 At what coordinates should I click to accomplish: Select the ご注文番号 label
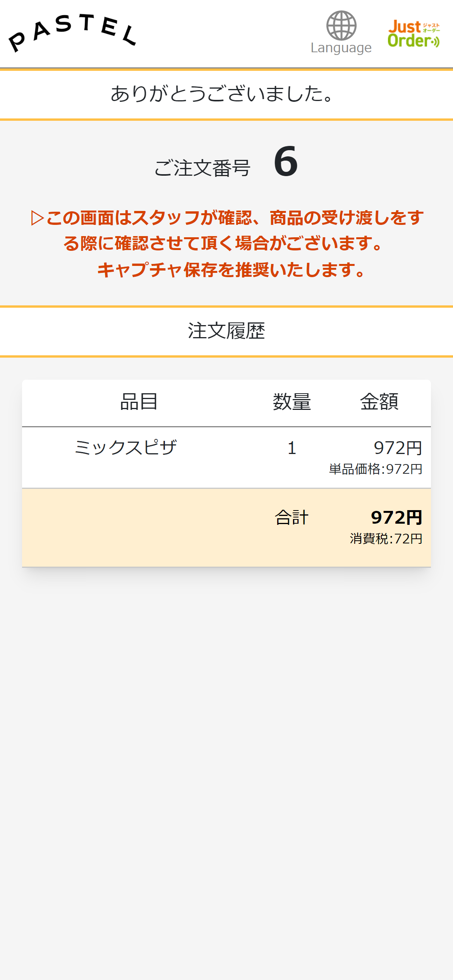click(202, 168)
